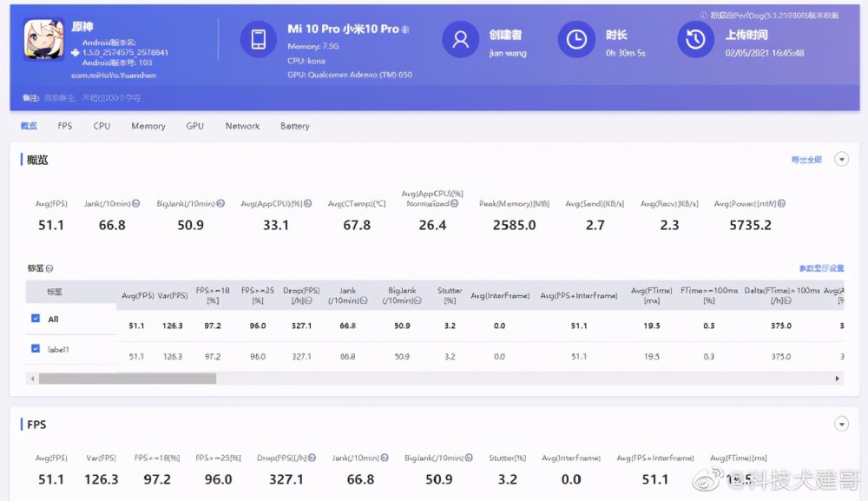Click the duration clock icon
The width and height of the screenshot is (868, 501).
click(x=576, y=39)
